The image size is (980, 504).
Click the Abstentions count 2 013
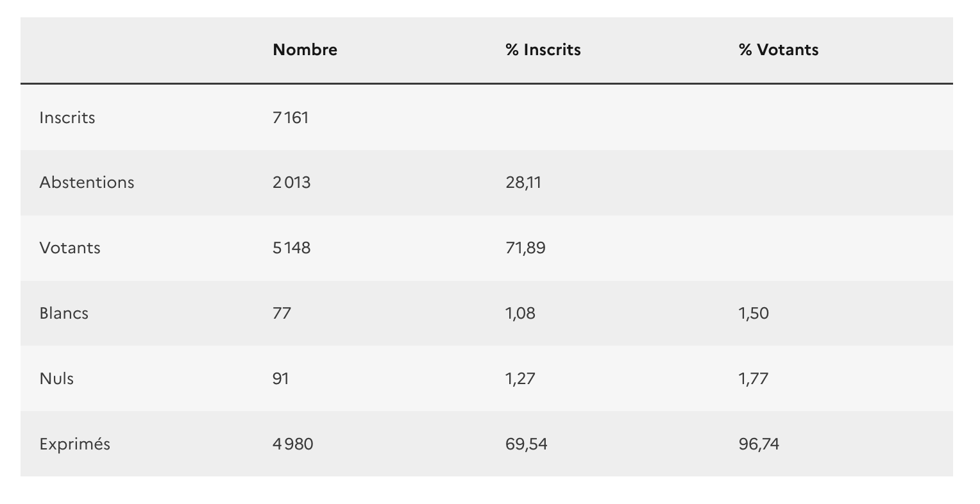point(291,183)
